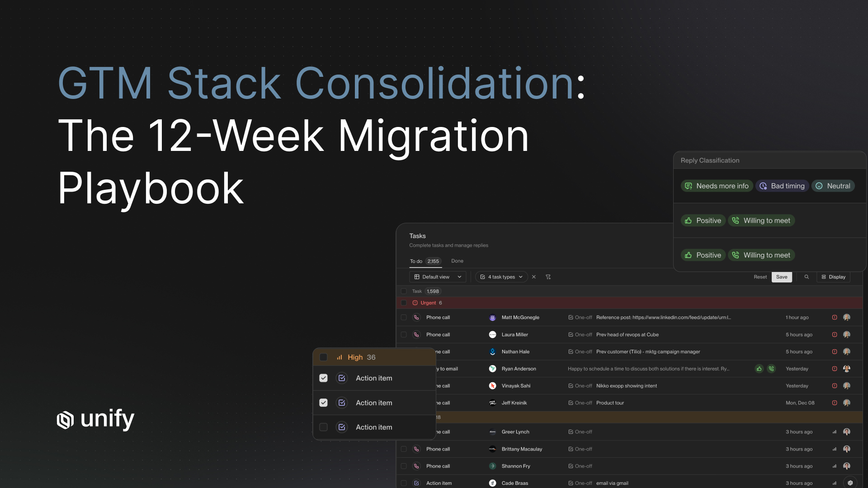Viewport: 868px width, 488px height.
Task: Click the action item icon in the Cade Braas row
Action: click(x=416, y=483)
